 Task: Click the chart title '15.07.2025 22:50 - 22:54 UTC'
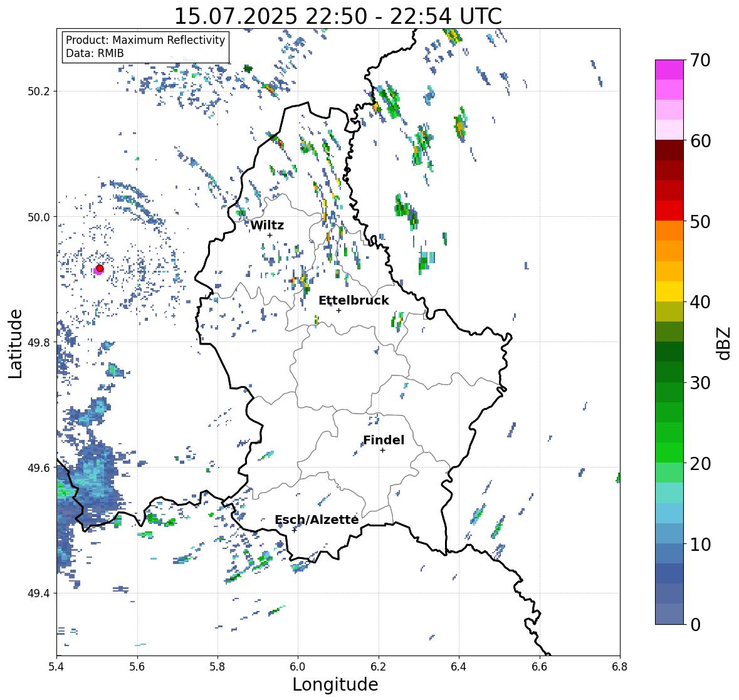[338, 16]
